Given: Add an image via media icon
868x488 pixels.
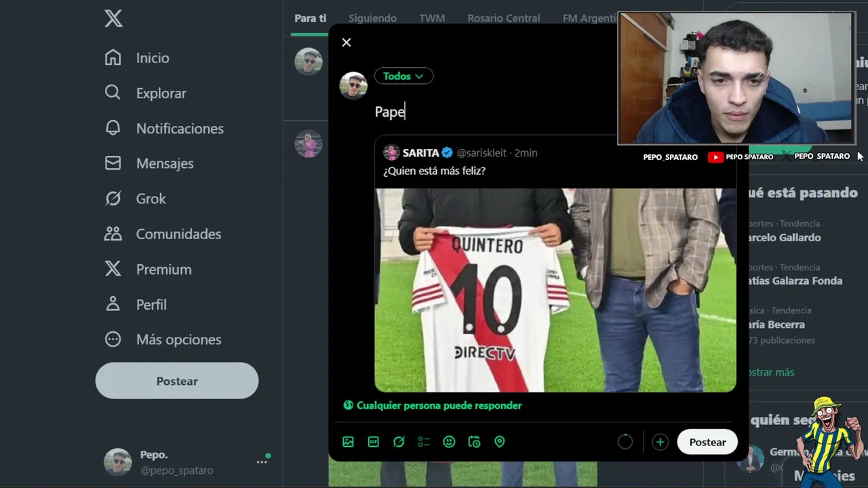Looking at the screenshot, I should [348, 442].
